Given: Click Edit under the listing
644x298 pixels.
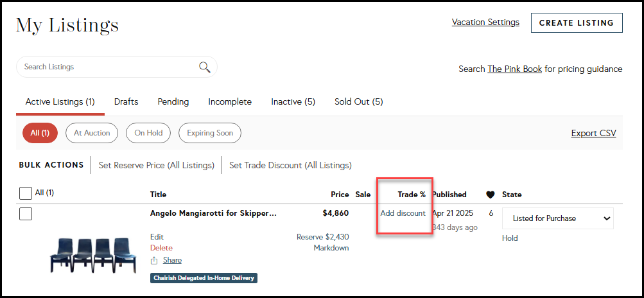Looking at the screenshot, I should [x=157, y=237].
